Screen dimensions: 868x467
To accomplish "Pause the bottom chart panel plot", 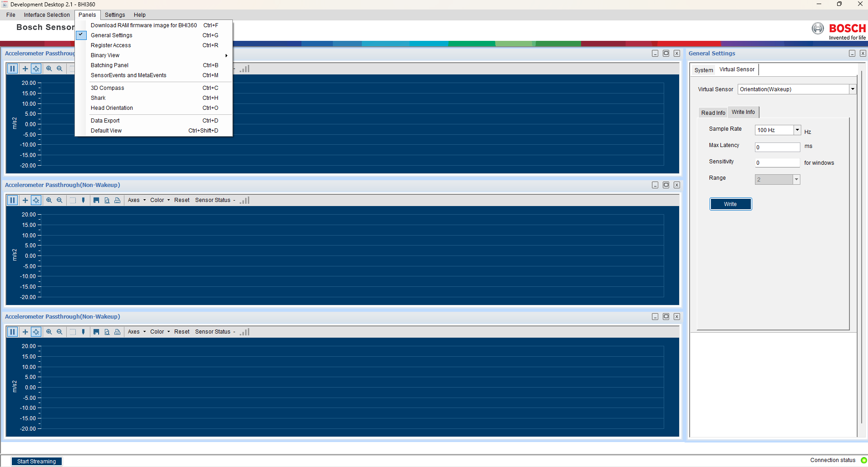I will (x=13, y=332).
